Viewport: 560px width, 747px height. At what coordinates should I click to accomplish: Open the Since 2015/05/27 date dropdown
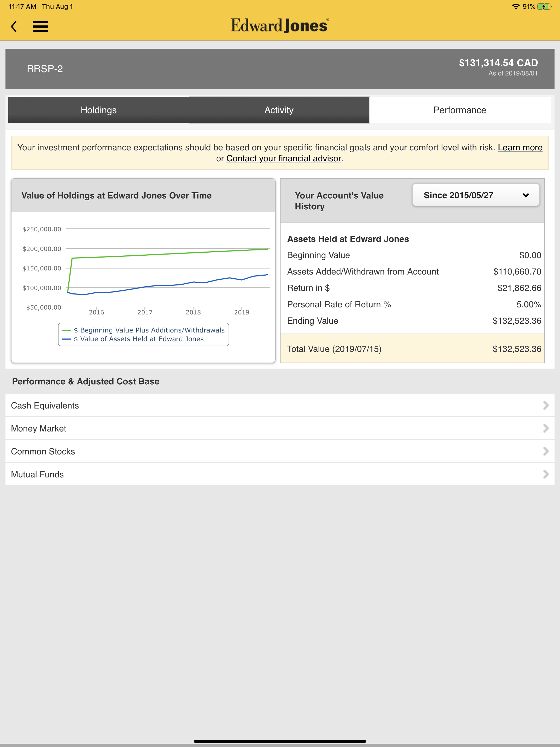tap(476, 195)
